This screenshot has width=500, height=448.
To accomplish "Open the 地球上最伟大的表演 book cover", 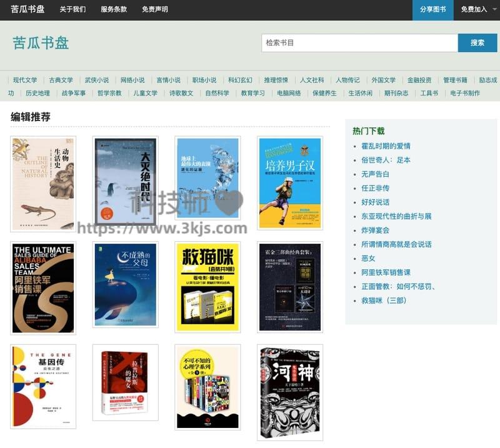I will (207, 178).
